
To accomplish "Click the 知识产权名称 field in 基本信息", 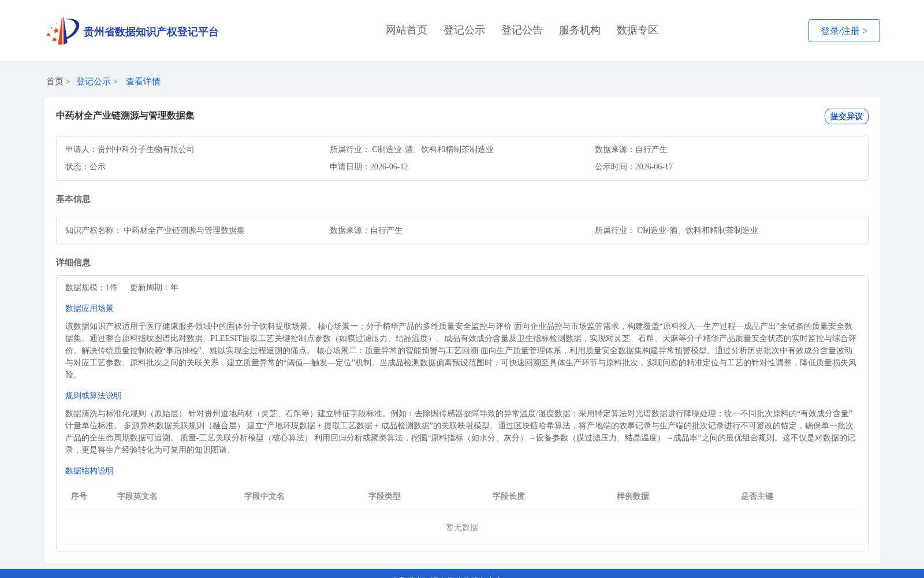I will pyautogui.click(x=155, y=230).
